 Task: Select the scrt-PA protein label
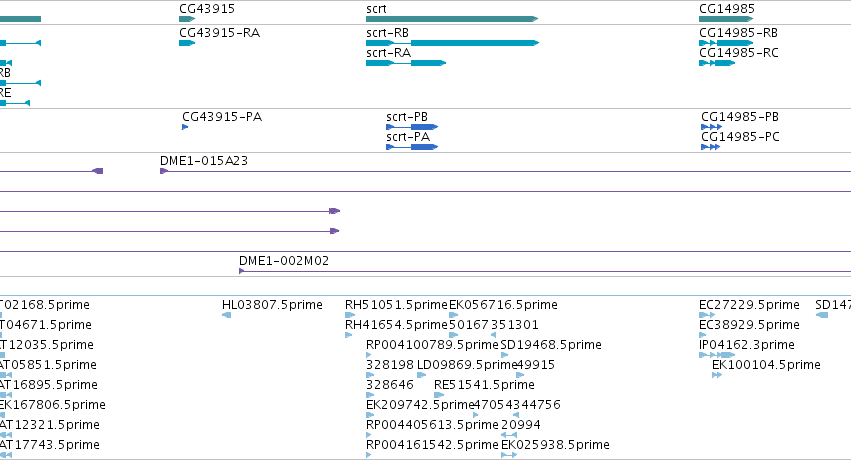pos(408,137)
